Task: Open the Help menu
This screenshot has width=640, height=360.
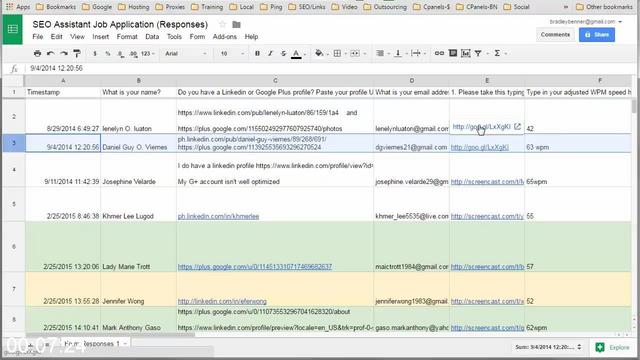Action: (251, 37)
